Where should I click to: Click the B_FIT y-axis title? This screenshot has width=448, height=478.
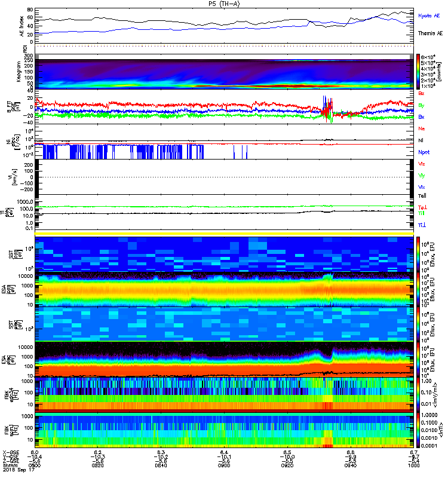point(13,107)
